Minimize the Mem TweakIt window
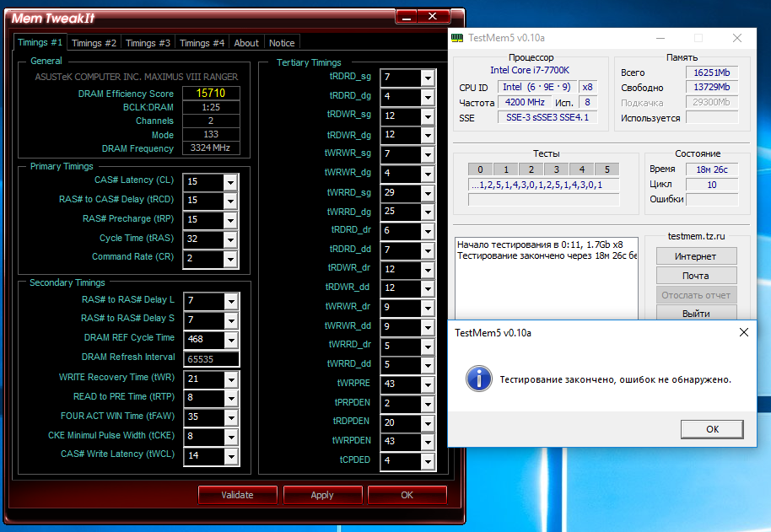771x532 pixels. [x=407, y=17]
